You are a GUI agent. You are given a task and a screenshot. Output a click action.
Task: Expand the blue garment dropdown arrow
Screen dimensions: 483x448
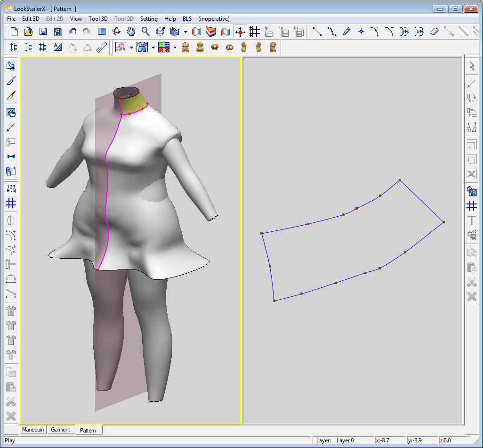click(x=153, y=48)
